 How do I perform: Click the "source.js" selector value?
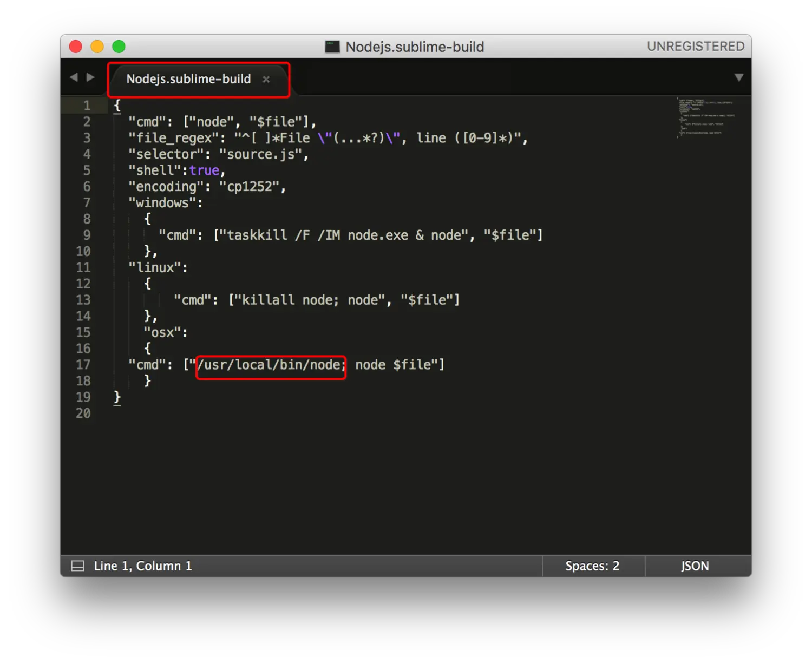[x=260, y=154]
